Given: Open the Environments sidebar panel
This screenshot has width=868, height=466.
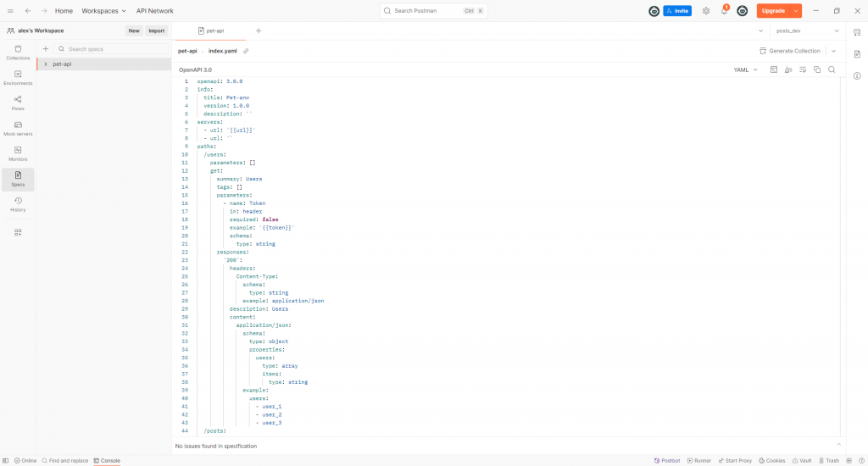Looking at the screenshot, I should [x=18, y=78].
